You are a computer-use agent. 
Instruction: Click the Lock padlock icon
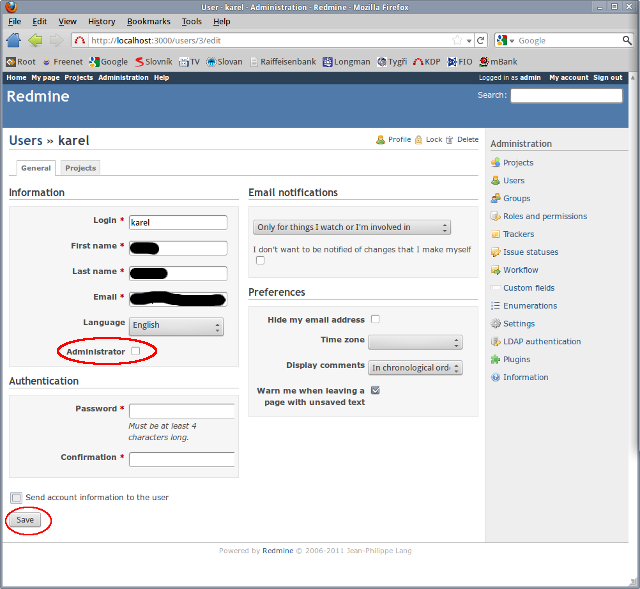pyautogui.click(x=418, y=140)
